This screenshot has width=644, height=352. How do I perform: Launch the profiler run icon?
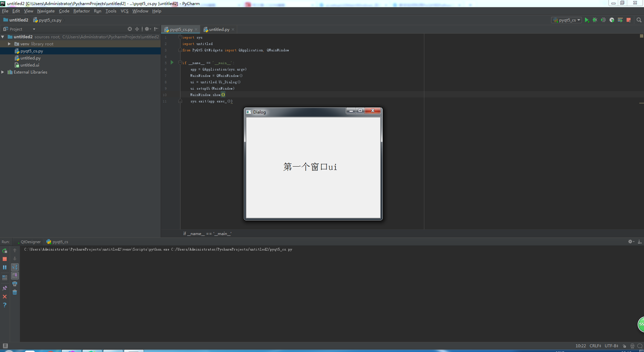coord(612,20)
